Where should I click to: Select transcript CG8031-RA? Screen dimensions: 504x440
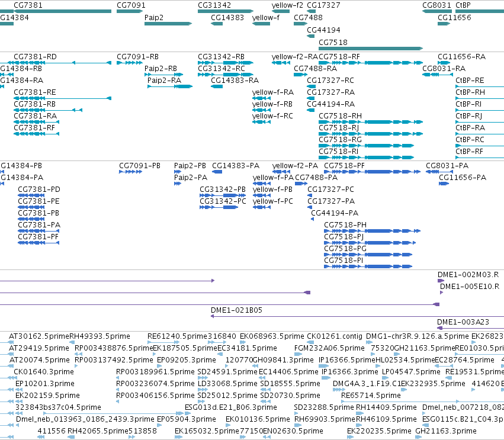point(438,75)
